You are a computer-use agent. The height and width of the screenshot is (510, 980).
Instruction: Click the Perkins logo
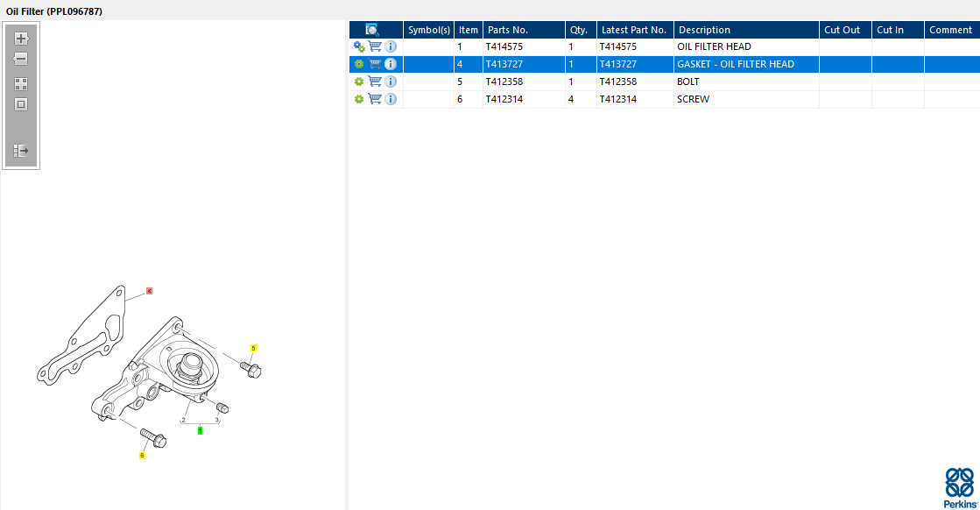click(x=960, y=488)
